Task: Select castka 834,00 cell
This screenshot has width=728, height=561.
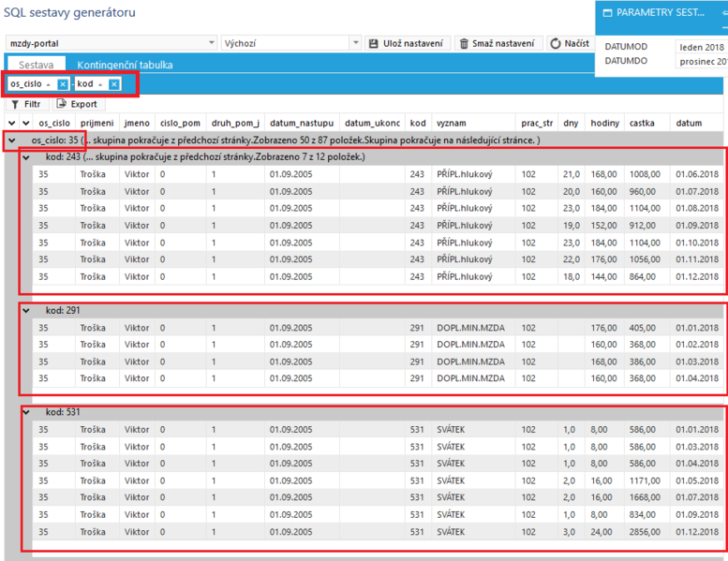Action: coord(646,514)
